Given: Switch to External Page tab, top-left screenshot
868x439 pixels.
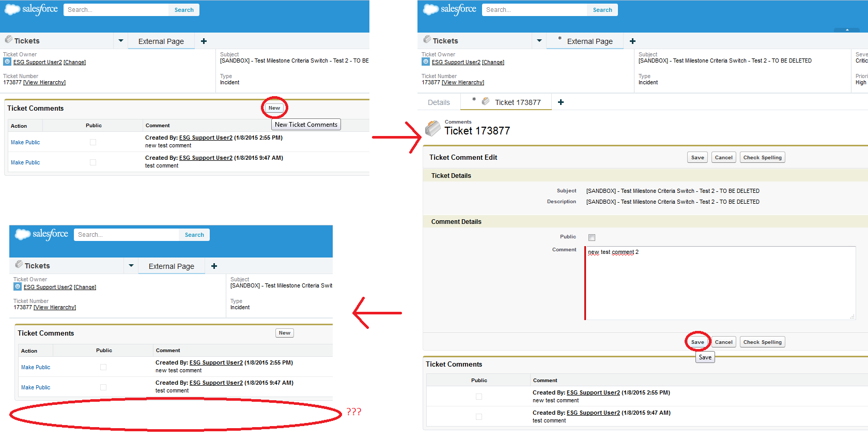Looking at the screenshot, I should pyautogui.click(x=161, y=41).
